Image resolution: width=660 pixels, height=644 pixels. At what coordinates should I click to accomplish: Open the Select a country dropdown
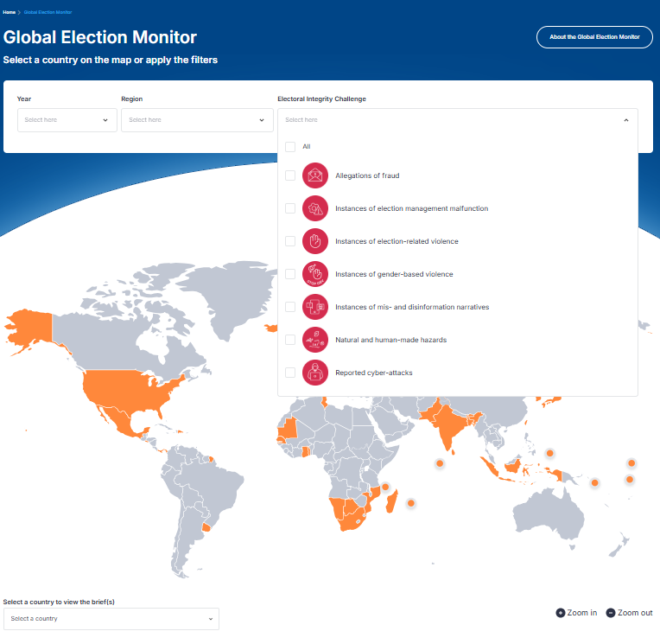click(111, 619)
